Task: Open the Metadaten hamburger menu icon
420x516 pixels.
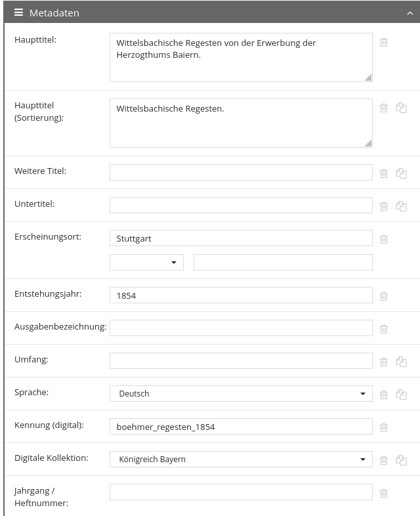Action: [x=19, y=12]
